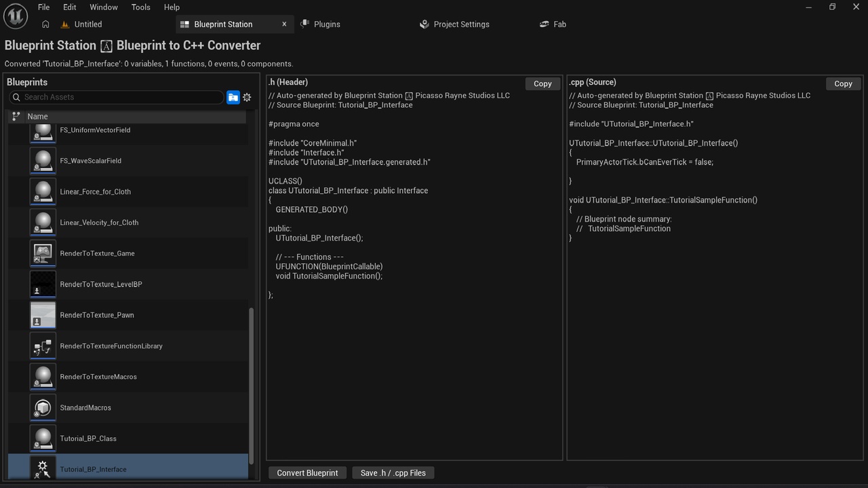Screen dimensions: 868x488
Task: Click the Blueprint Station tab icon
Action: point(184,24)
